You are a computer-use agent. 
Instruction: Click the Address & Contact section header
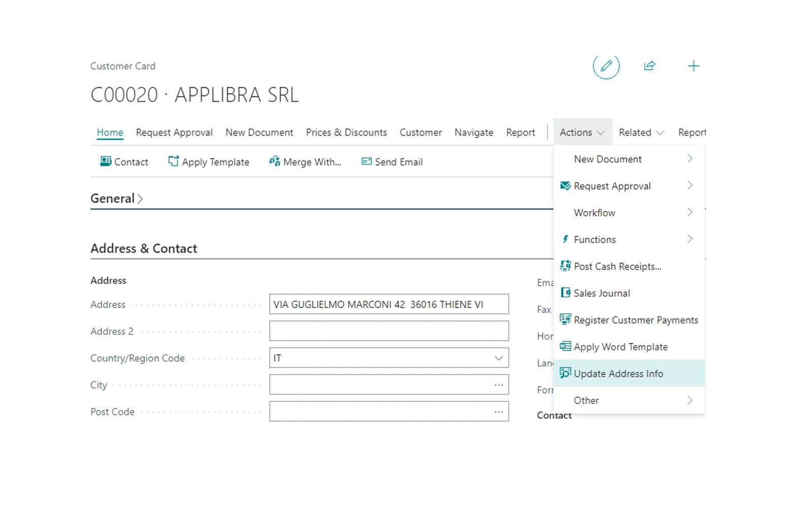144,248
